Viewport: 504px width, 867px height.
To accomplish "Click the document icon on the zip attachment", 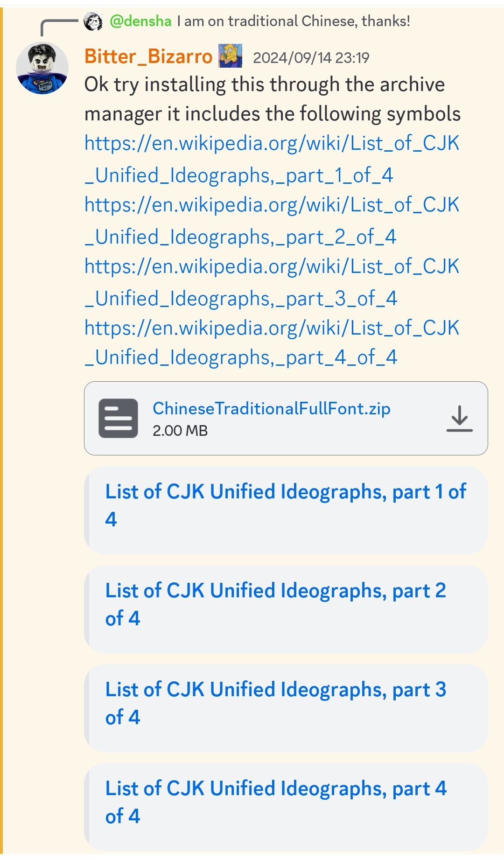I will pyautogui.click(x=118, y=418).
